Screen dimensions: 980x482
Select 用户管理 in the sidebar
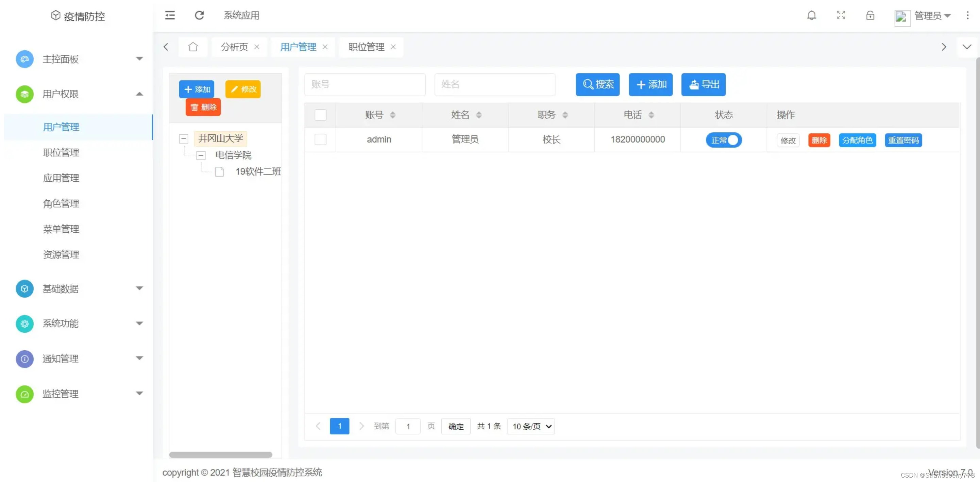coord(78,127)
